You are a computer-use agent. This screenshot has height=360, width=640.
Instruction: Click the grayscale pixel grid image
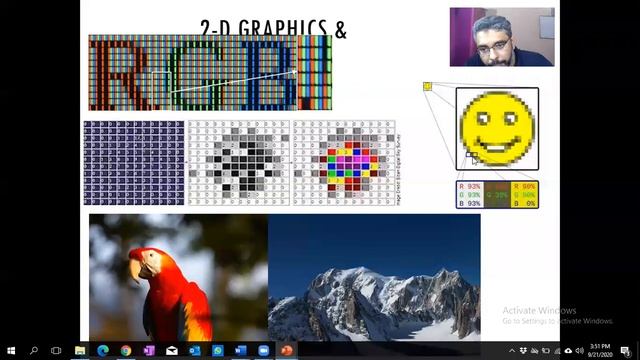pos(239,163)
